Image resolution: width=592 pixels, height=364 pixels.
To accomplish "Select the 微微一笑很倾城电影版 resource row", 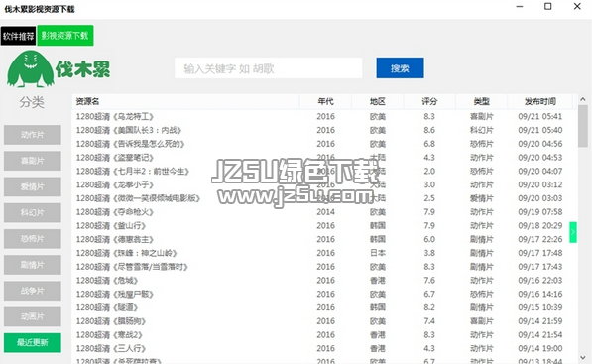I will click(324, 198).
